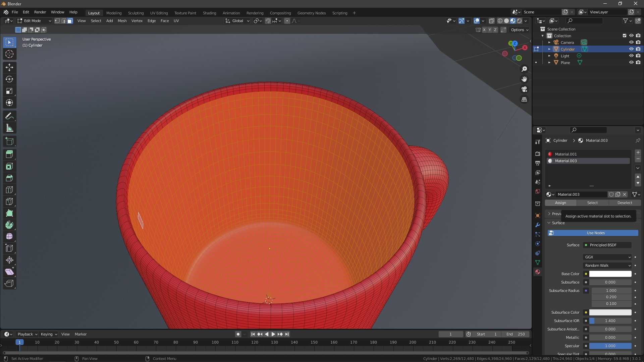Select the Loop Cut tool
This screenshot has height=362, width=644.
coord(9,190)
